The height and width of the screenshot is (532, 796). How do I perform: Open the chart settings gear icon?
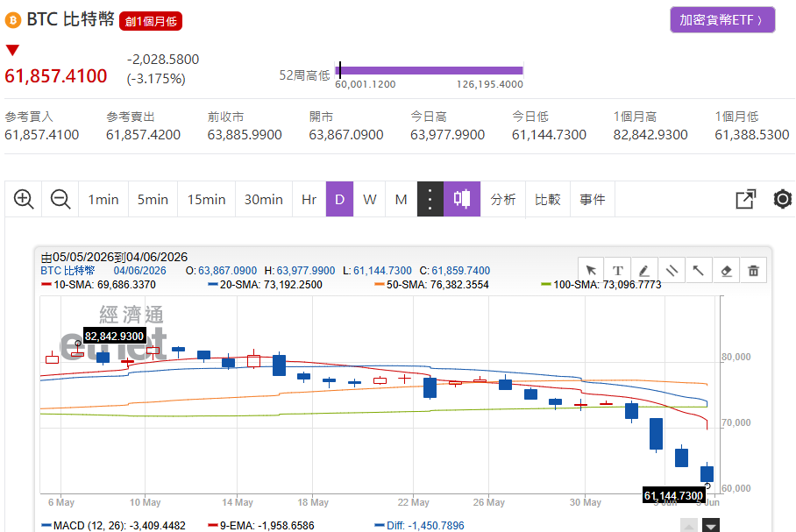tap(782, 199)
